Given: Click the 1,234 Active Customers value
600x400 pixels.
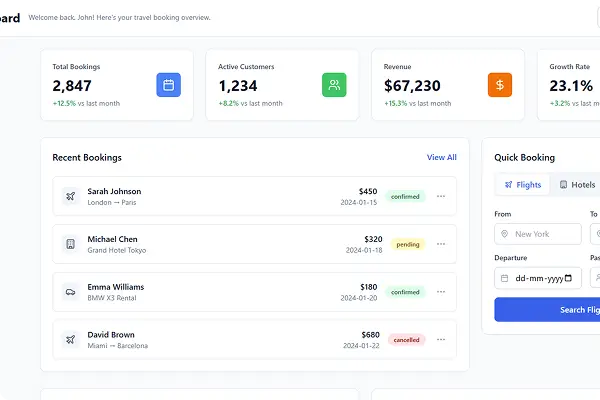Looking at the screenshot, I should tap(238, 86).
